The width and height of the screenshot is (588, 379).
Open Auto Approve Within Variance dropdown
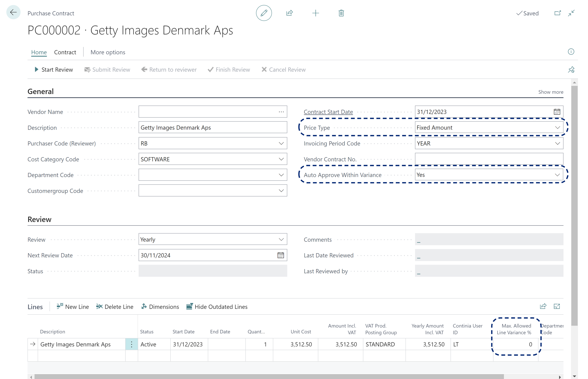pos(557,175)
